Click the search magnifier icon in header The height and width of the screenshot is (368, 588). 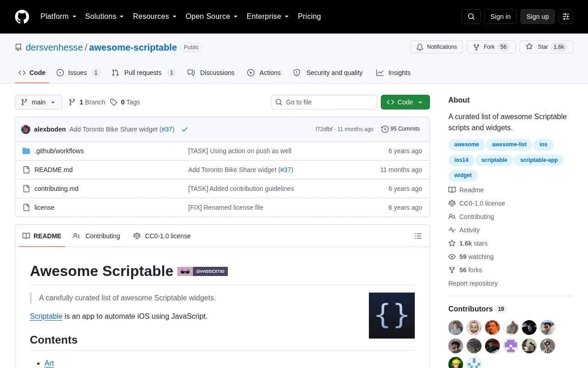(x=471, y=17)
